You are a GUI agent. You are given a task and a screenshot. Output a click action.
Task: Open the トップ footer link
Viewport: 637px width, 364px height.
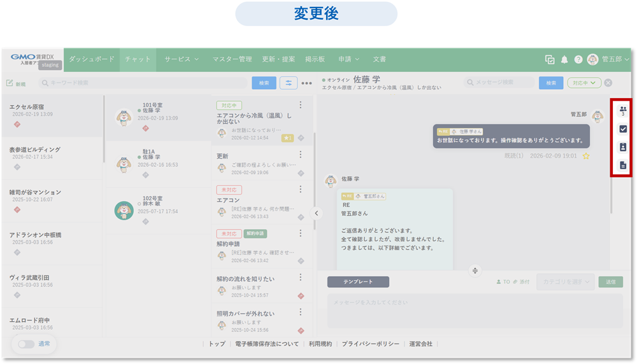pyautogui.click(x=217, y=344)
